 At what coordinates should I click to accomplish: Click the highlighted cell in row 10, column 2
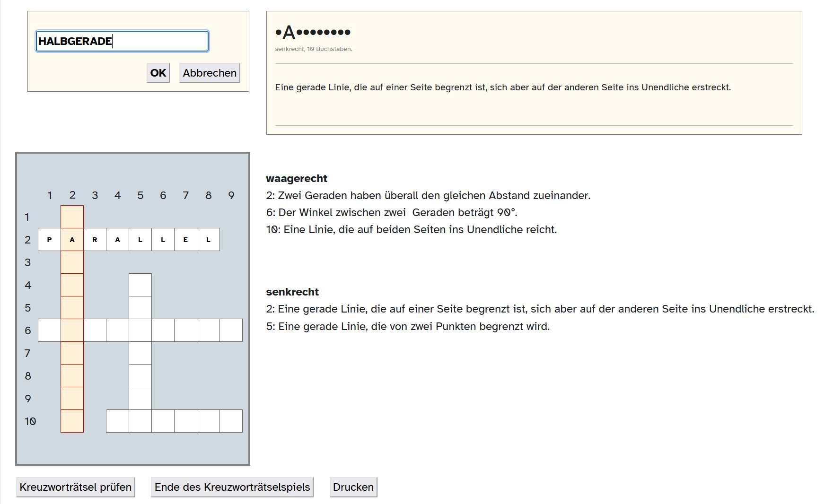pos(72,421)
